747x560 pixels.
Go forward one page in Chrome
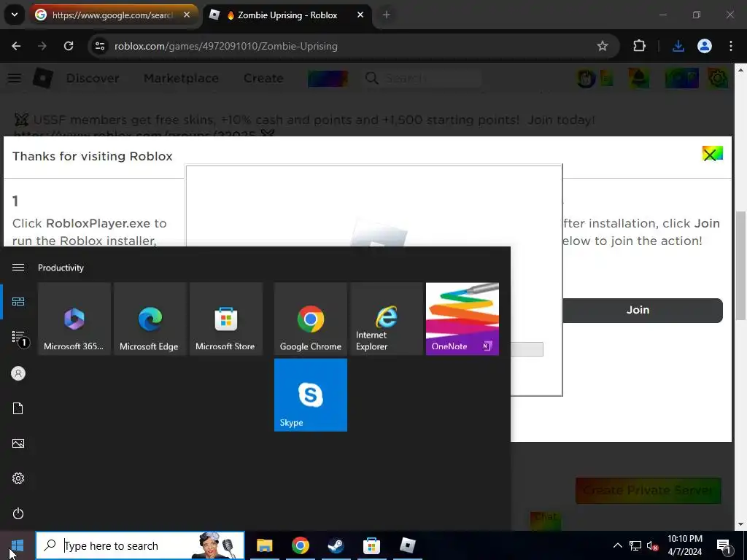click(x=42, y=46)
